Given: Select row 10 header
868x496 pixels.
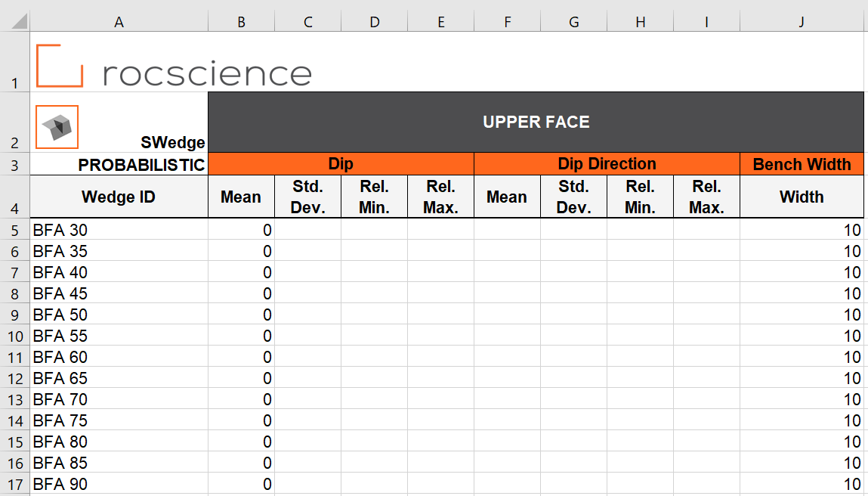Looking at the screenshot, I should click(15, 335).
